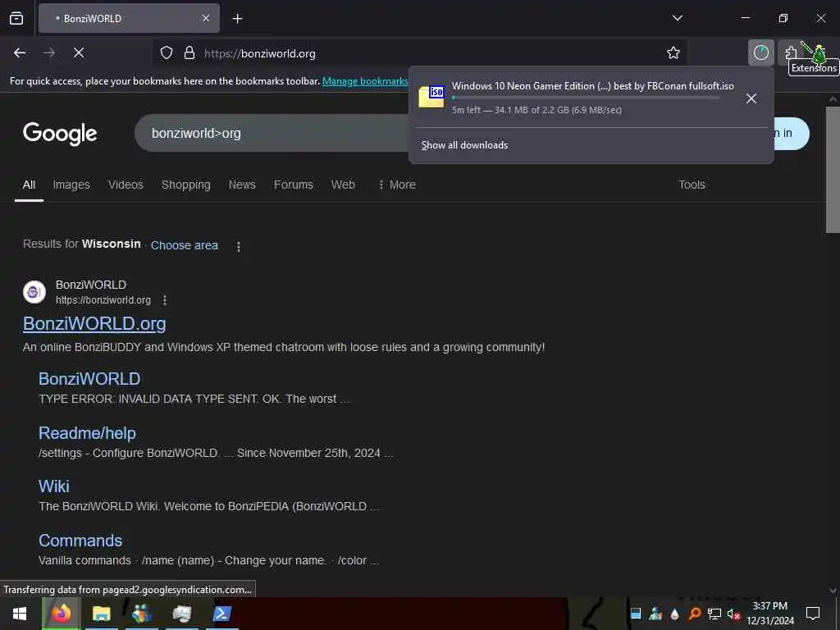Click the ISO download progress bar
Viewport: 840px width, 630px height.
click(x=586, y=98)
